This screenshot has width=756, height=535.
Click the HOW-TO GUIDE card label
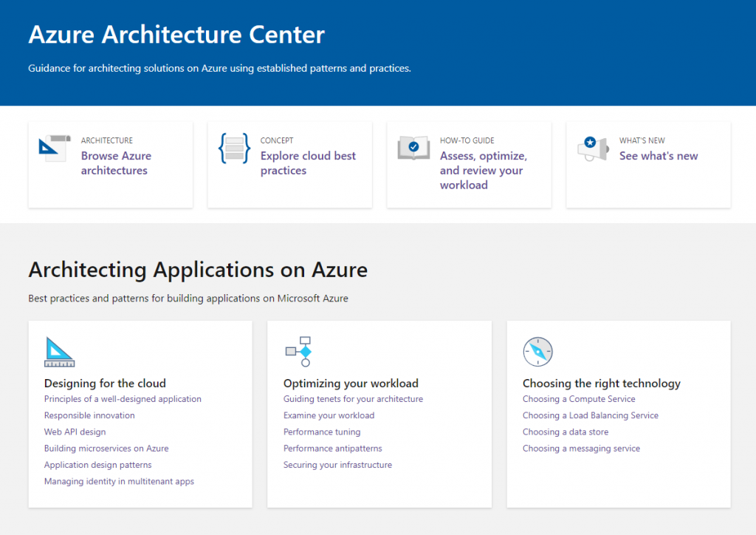coord(467,140)
